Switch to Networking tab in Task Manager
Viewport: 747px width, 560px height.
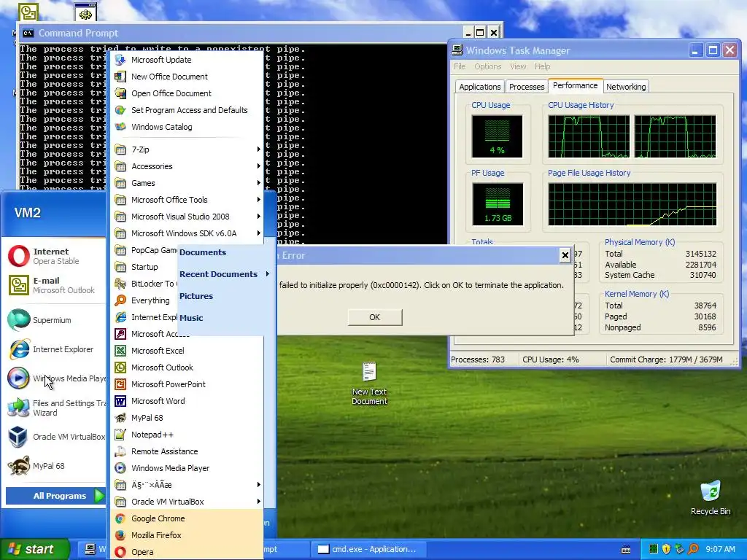[626, 87]
